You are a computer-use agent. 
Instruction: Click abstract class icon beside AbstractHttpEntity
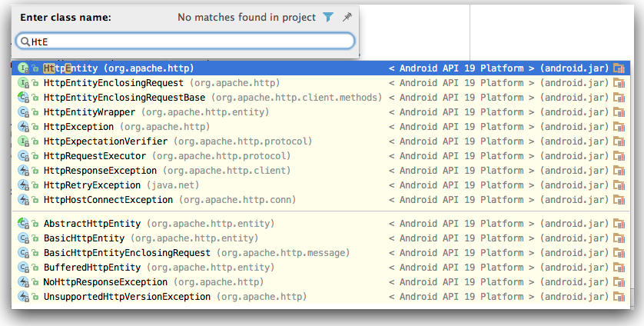pyautogui.click(x=23, y=224)
